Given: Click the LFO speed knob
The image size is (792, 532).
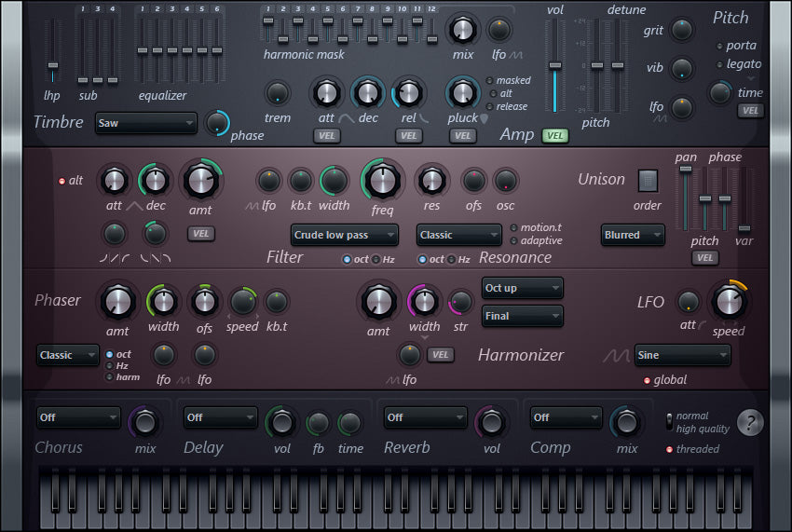Looking at the screenshot, I should pyautogui.click(x=728, y=301).
